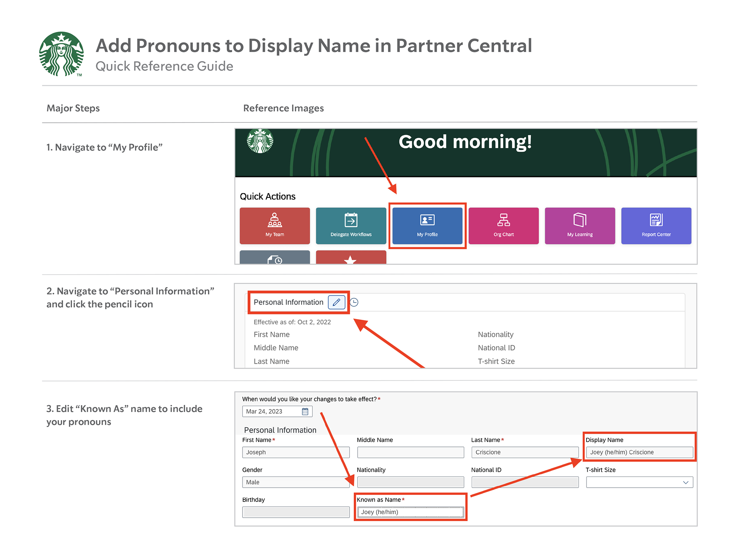This screenshot has width=739, height=560.
Task: Click the Starbucks logo in the green banner
Action: [260, 141]
